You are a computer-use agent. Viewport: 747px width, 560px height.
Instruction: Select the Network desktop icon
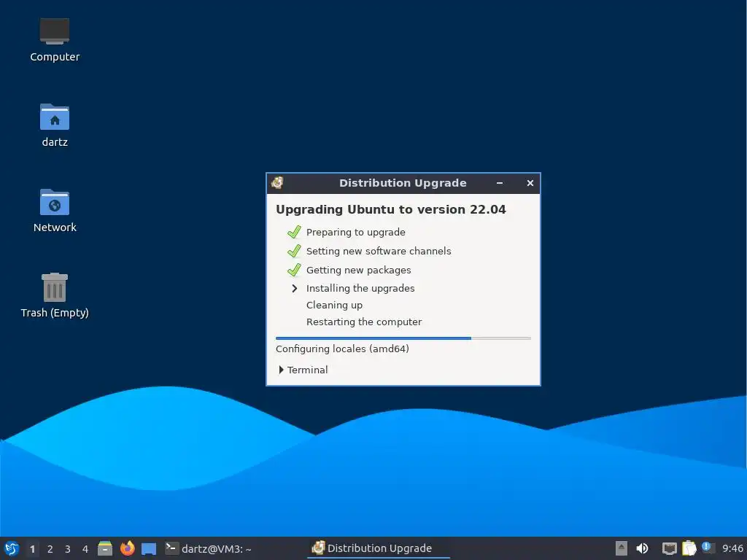55,211
